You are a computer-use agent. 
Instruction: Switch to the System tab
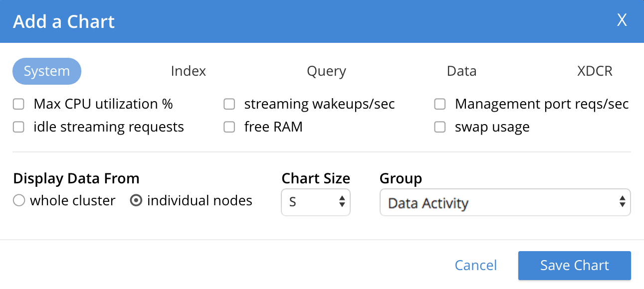(47, 71)
